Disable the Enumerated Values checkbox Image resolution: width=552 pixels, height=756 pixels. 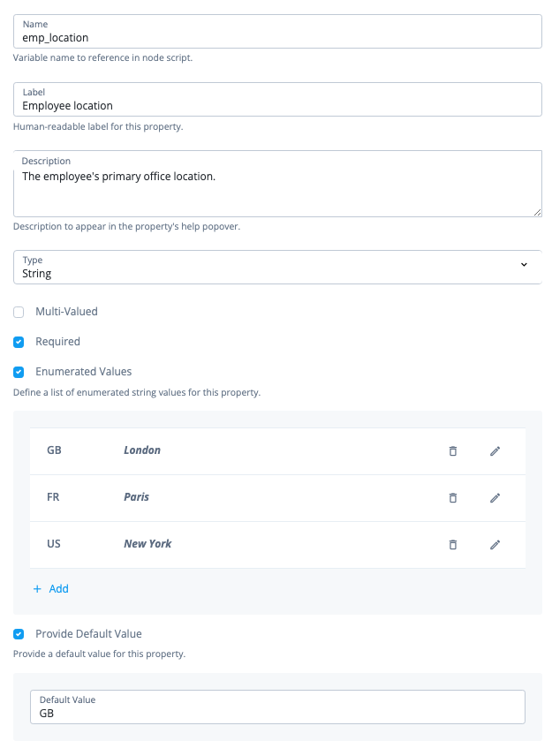[19, 372]
